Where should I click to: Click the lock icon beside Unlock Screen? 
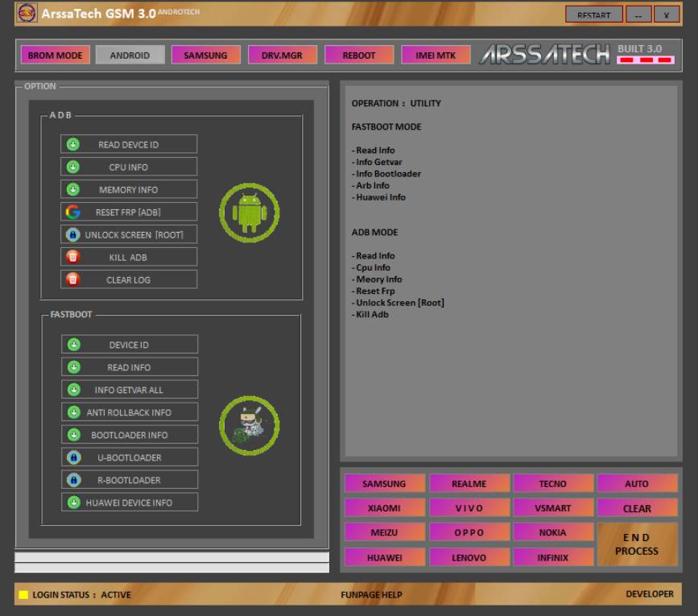tap(73, 234)
